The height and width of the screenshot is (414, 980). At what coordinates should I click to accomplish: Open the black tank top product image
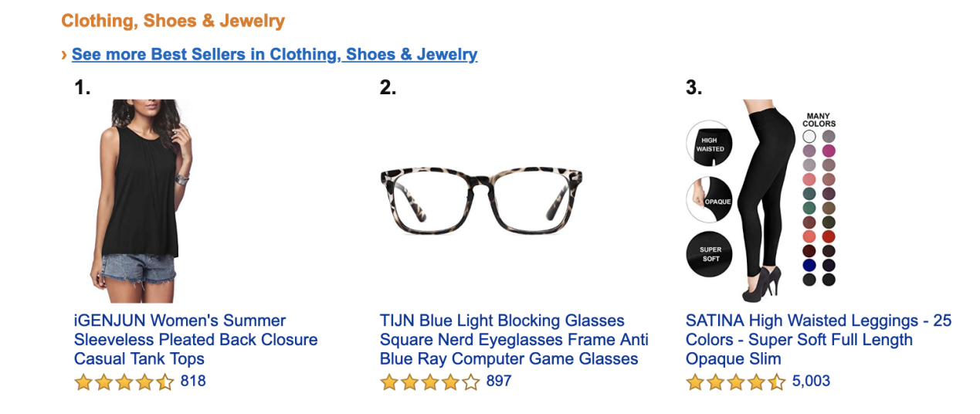click(141, 201)
